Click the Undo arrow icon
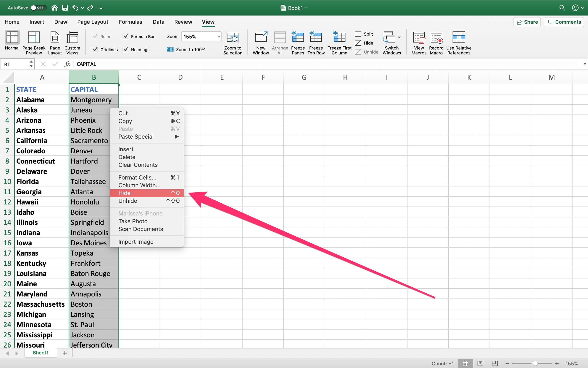588x368 pixels. pos(75,8)
